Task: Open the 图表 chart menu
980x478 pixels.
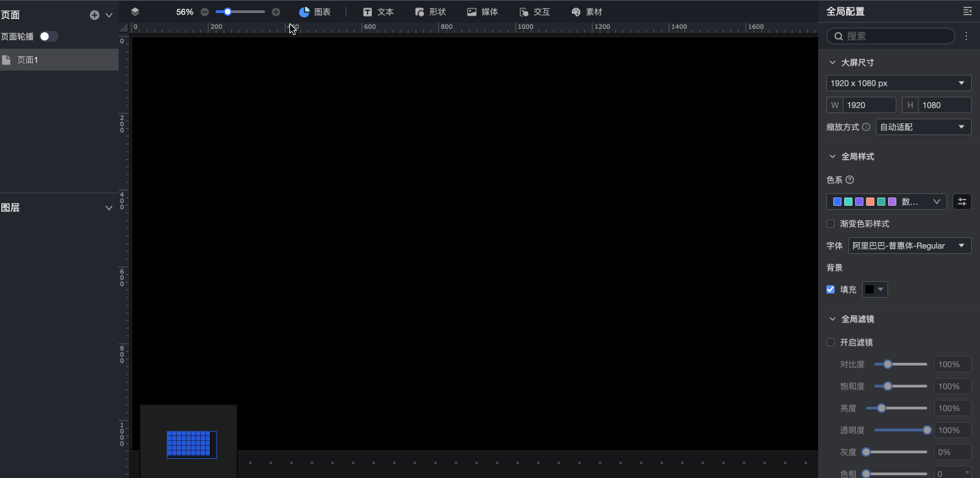Action: click(x=315, y=12)
